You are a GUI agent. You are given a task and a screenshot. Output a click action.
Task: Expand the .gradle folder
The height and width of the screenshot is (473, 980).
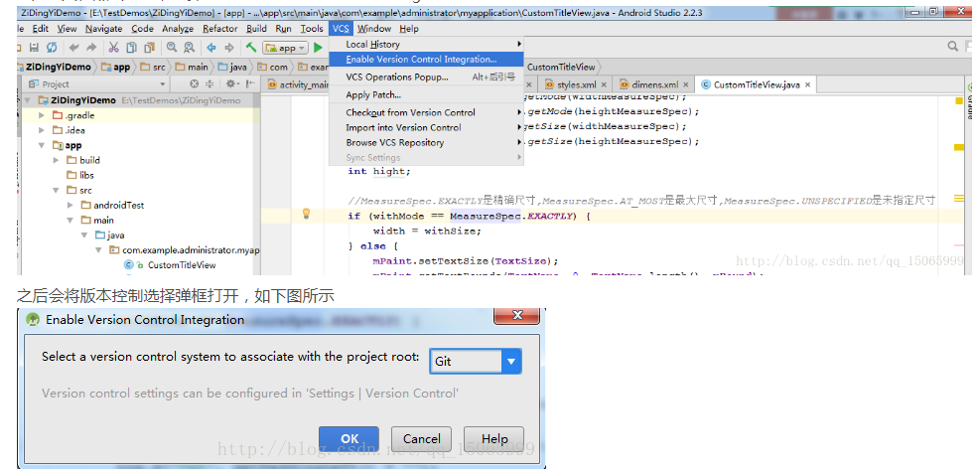click(42, 115)
